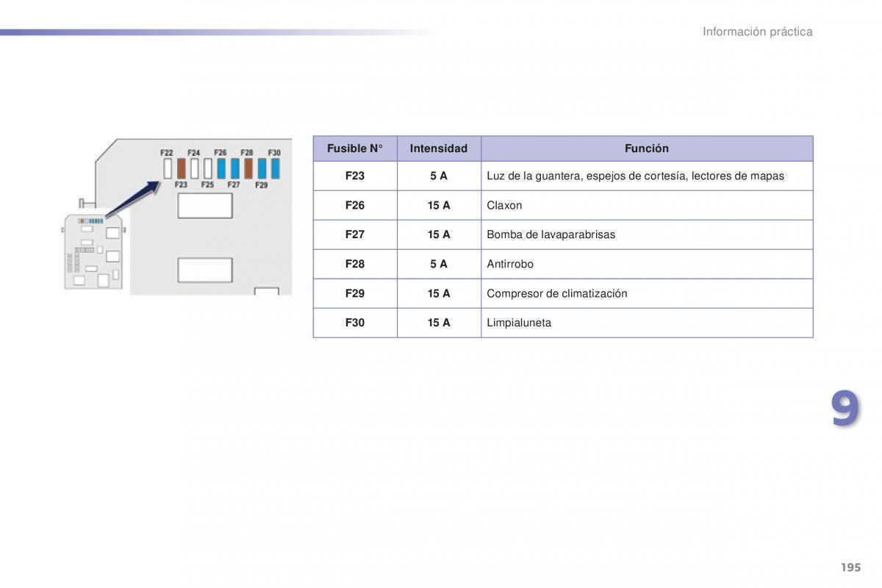This screenshot has height=588, width=882.
Task: Click the 15 A value in the F29 row
Action: pyautogui.click(x=439, y=293)
